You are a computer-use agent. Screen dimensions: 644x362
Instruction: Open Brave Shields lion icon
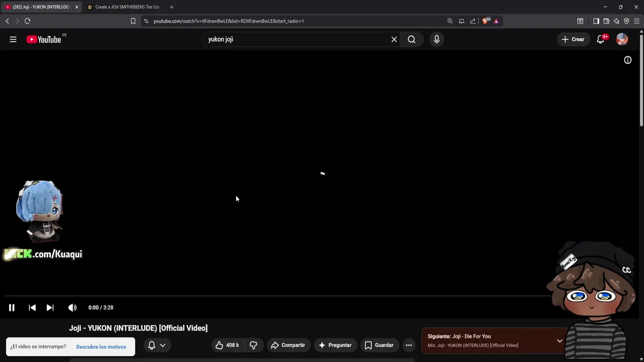coord(486,21)
